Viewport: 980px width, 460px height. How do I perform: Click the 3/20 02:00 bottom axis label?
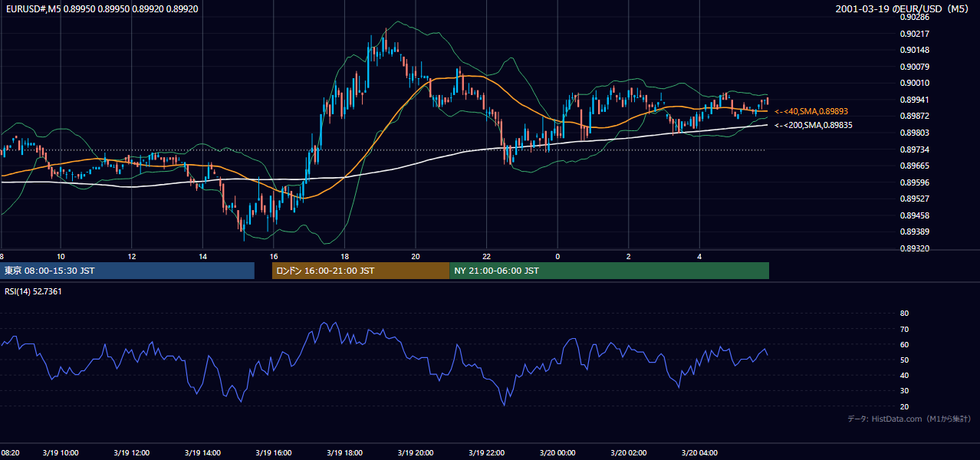click(629, 453)
